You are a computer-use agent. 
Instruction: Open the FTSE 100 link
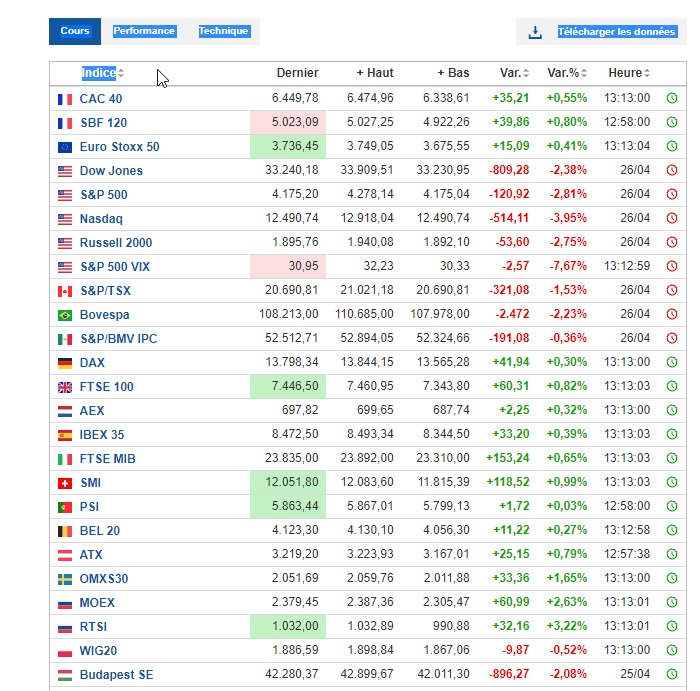point(107,387)
